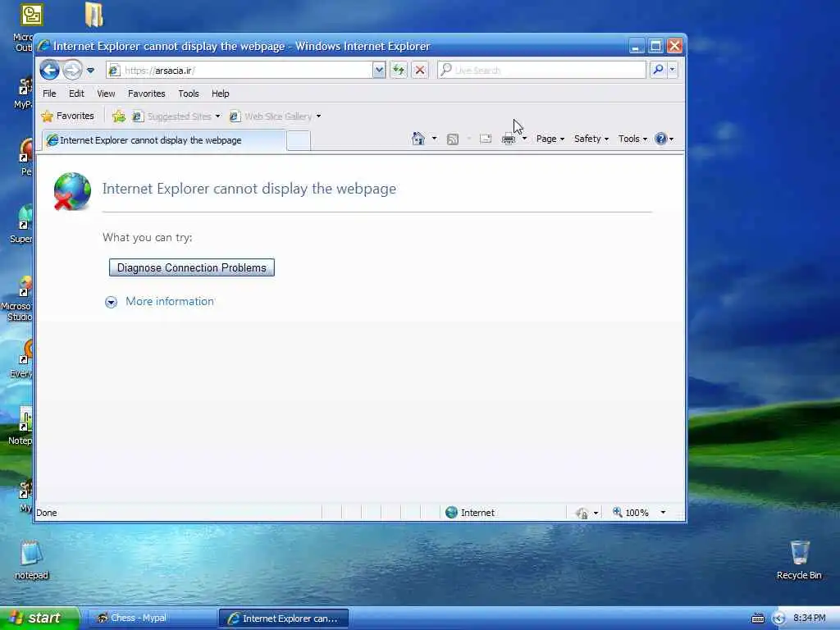Expand the address bar URL dropdown
Image resolution: width=840 pixels, height=630 pixels.
pyautogui.click(x=379, y=71)
